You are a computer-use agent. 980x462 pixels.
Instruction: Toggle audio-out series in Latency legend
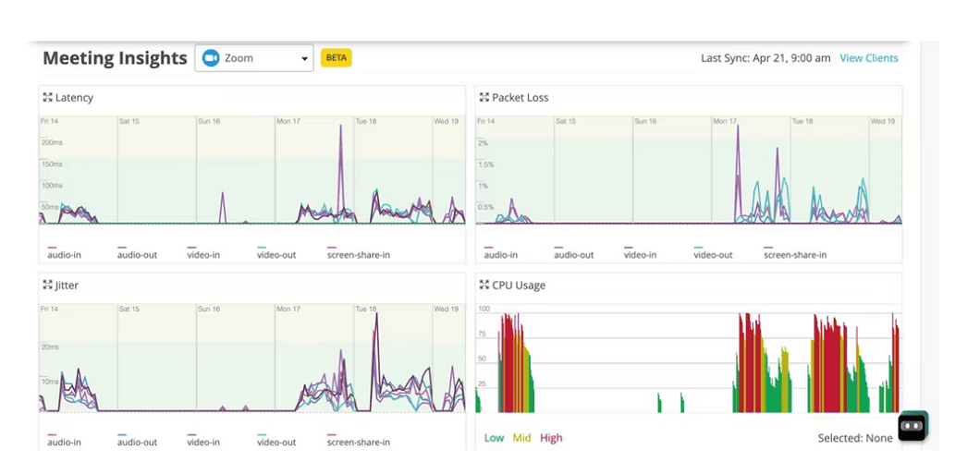pos(137,254)
